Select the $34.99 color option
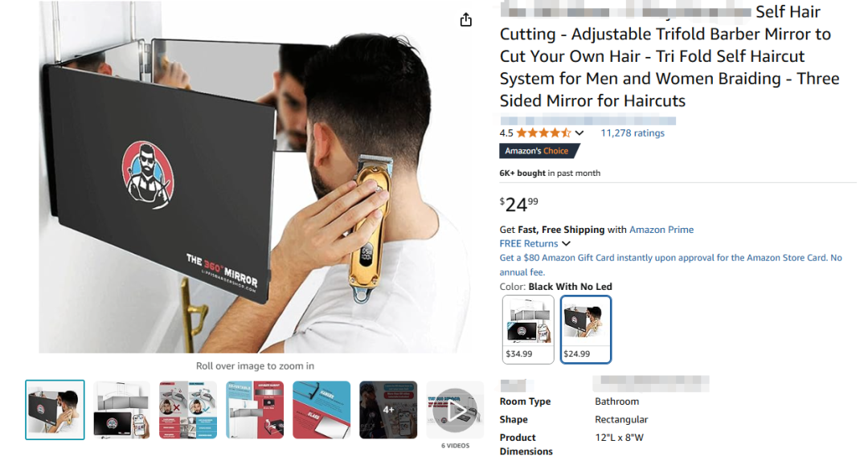Image resolution: width=868 pixels, height=461 pixels. (528, 329)
